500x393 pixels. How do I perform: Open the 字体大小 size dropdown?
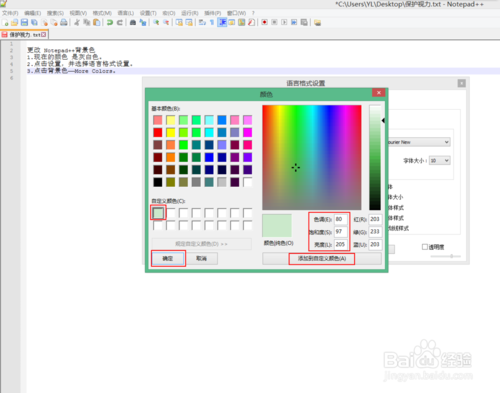point(440,161)
